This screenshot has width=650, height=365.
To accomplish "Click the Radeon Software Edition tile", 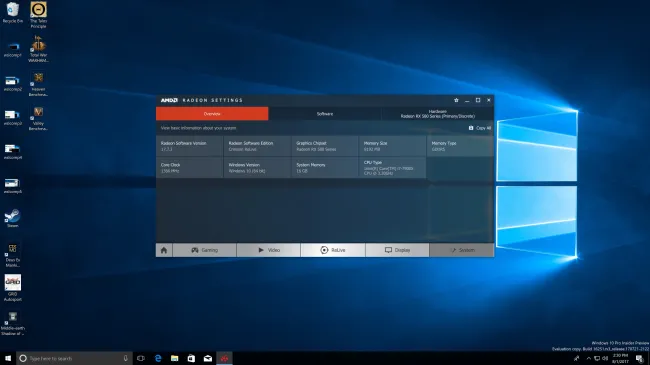I will (257, 146).
